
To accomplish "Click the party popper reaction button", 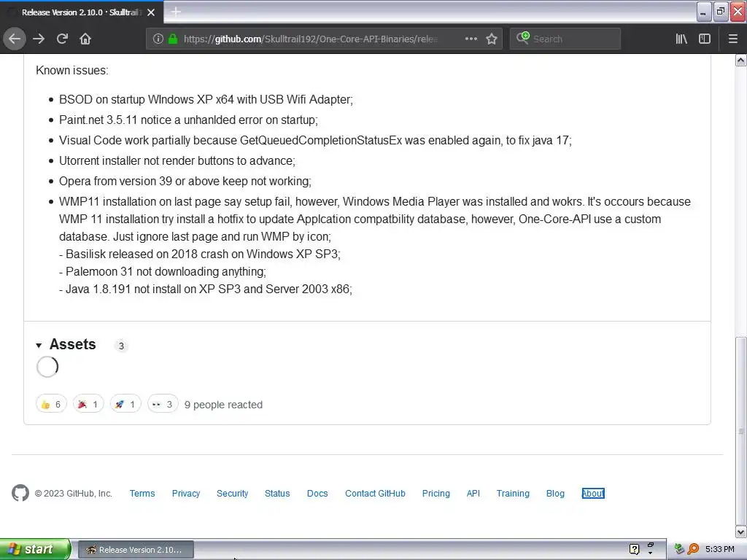I will point(88,404).
